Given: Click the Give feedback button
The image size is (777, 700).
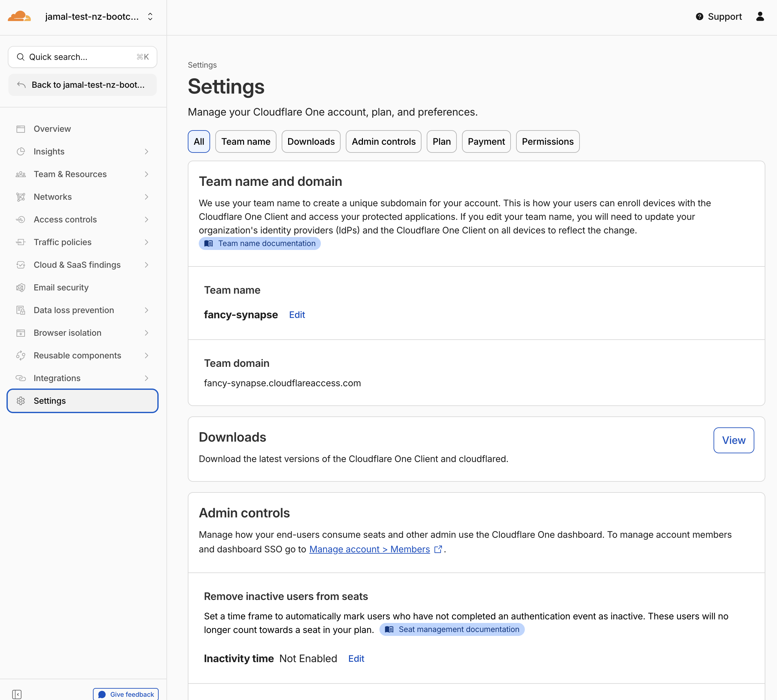Looking at the screenshot, I should pyautogui.click(x=126, y=694).
